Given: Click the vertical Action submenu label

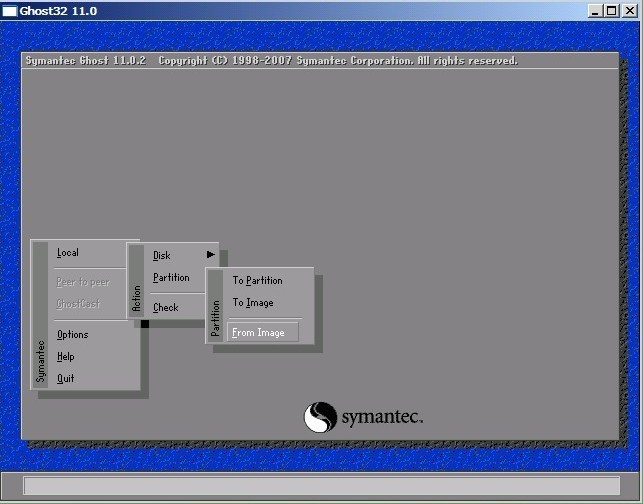Looking at the screenshot, I should [x=136, y=299].
